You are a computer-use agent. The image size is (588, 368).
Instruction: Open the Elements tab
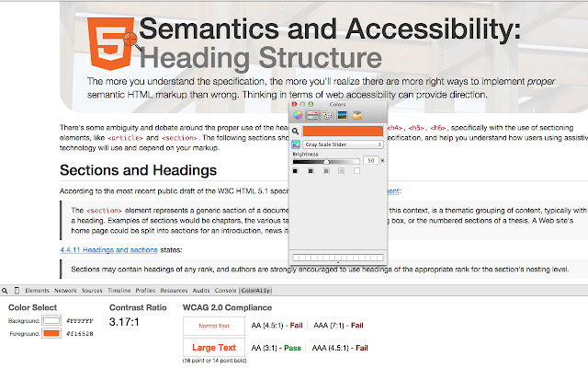pyautogui.click(x=37, y=291)
